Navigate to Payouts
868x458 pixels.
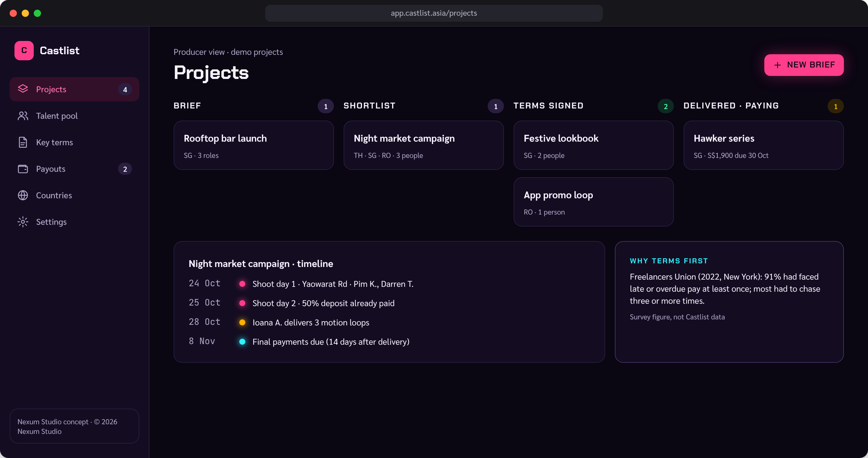[x=74, y=169]
